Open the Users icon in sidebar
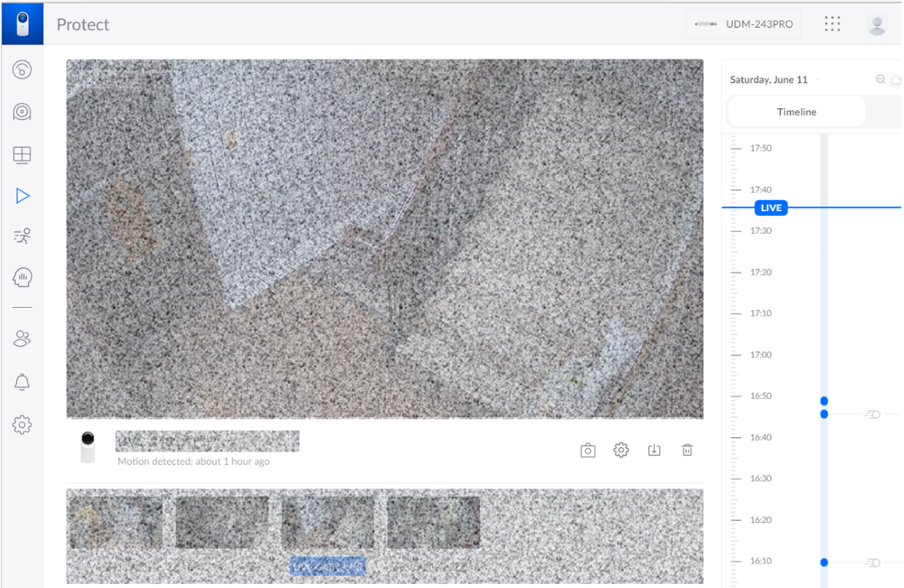Viewport: 904px width, 588px height. 23,339
